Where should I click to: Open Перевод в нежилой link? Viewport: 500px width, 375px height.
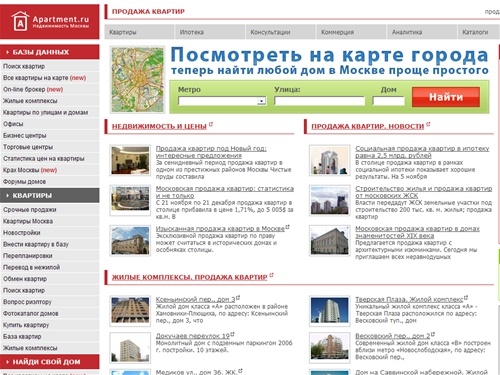(x=32, y=267)
